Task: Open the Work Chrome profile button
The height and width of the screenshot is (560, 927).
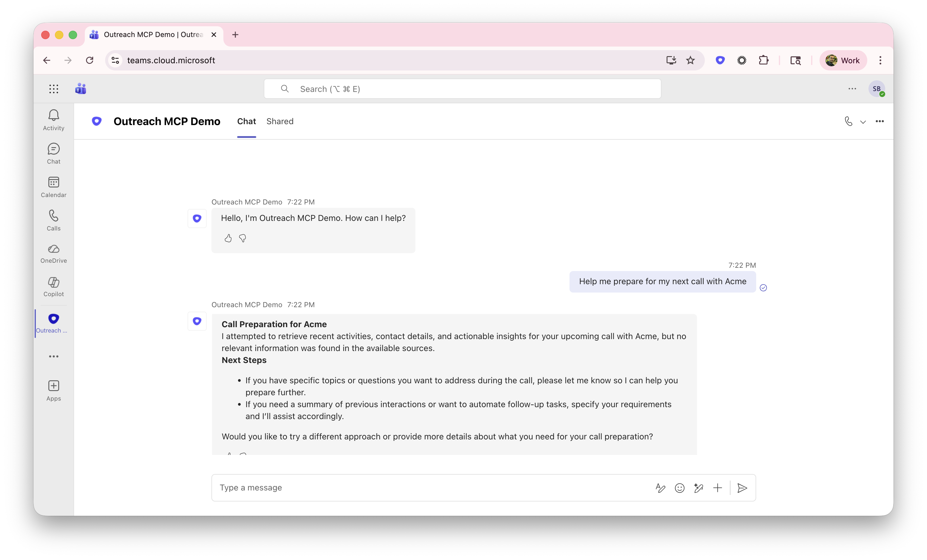Action: point(843,60)
